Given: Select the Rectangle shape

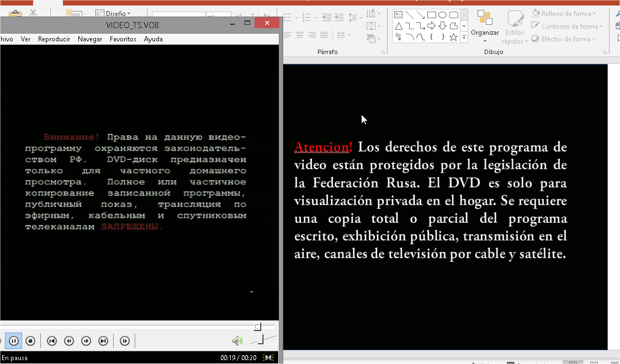Looking at the screenshot, I should tap(432, 15).
